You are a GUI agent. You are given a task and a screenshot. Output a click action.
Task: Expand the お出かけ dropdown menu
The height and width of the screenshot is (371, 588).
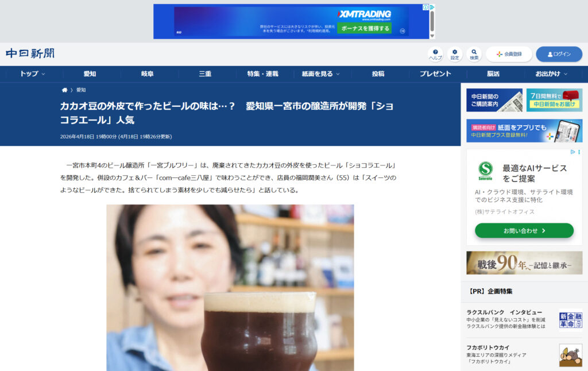551,74
